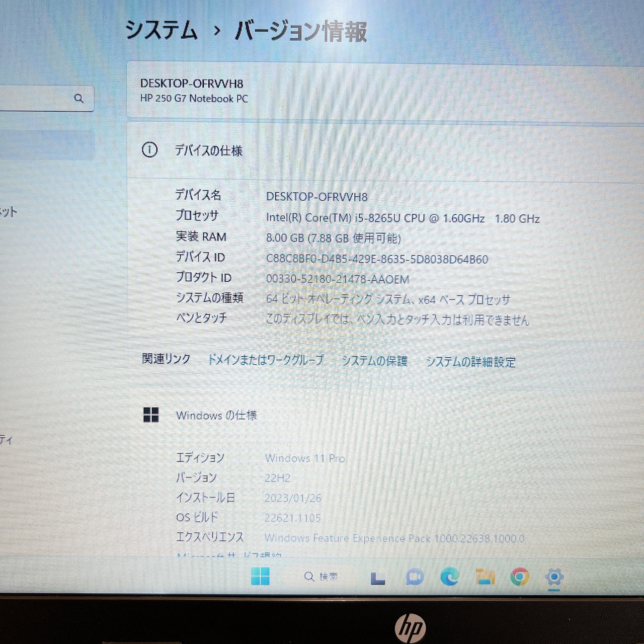The width and height of the screenshot is (644, 644).
Task: Click the デバイス名 label
Action: pyautogui.click(x=198, y=195)
